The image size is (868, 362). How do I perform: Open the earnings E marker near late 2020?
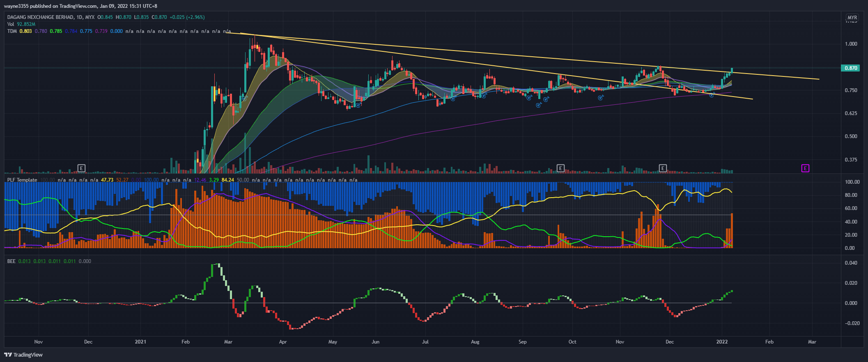tap(82, 168)
